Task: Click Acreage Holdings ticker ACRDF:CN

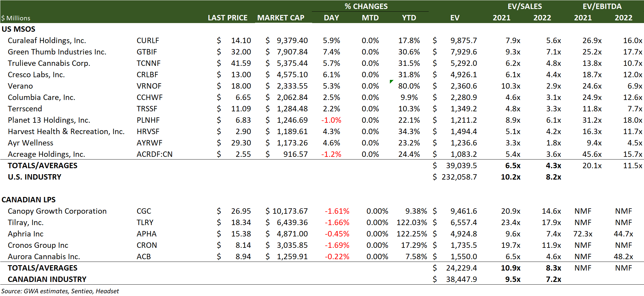Action: coord(155,154)
